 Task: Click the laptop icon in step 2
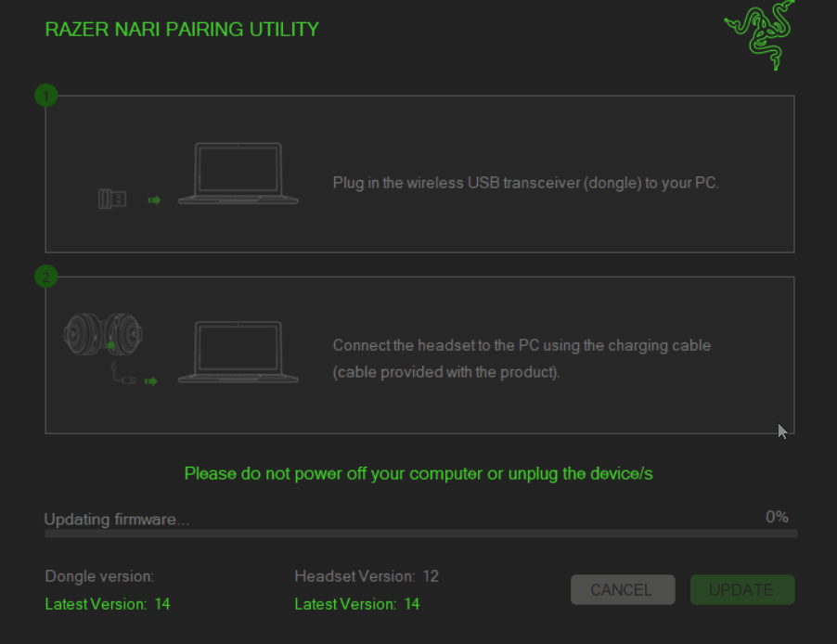[238, 352]
